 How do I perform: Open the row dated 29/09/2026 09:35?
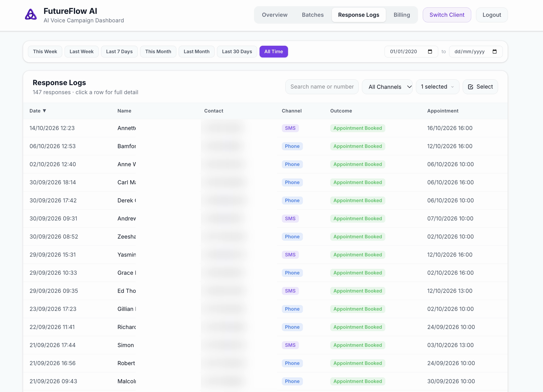point(265,291)
